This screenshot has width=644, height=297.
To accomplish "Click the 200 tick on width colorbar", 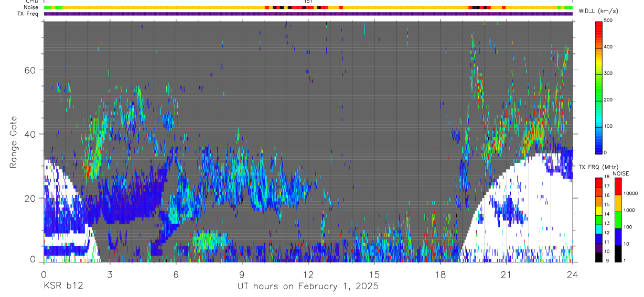I will point(608,100).
